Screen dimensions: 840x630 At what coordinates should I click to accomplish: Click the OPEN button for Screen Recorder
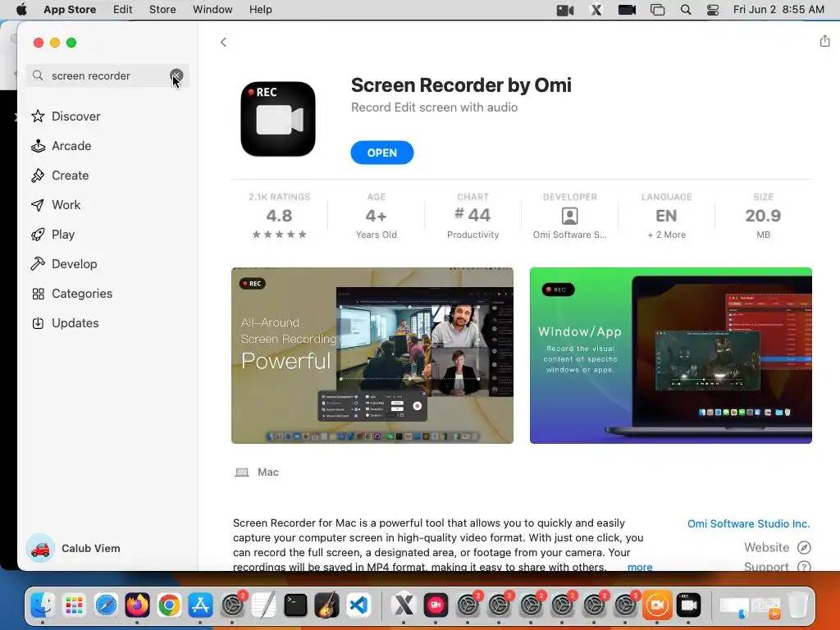pyautogui.click(x=382, y=153)
